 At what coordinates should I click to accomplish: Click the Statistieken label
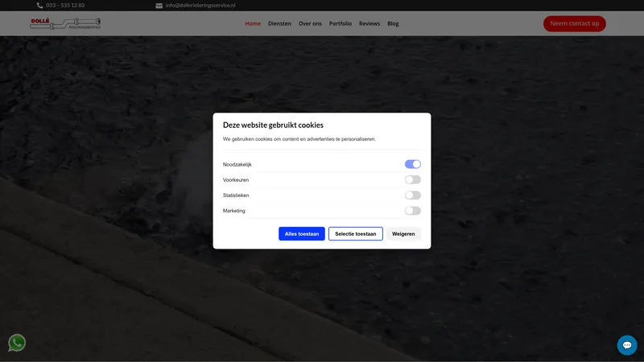click(236, 195)
